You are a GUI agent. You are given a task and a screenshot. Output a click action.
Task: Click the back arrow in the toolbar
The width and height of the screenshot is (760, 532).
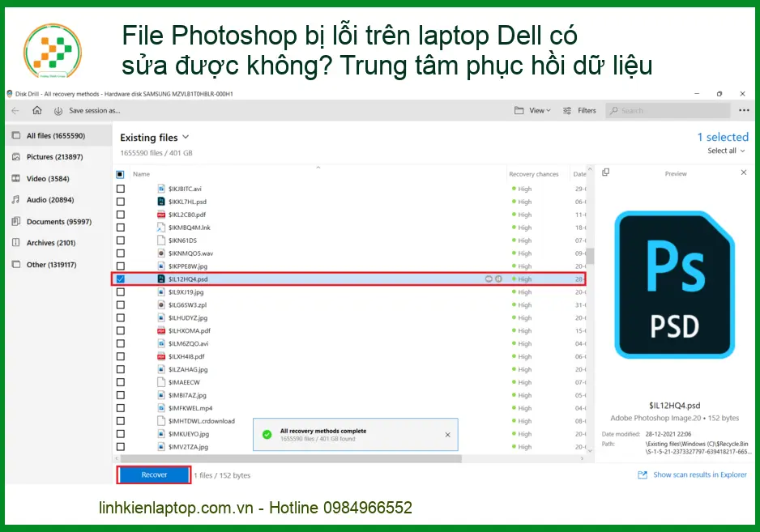pos(15,110)
